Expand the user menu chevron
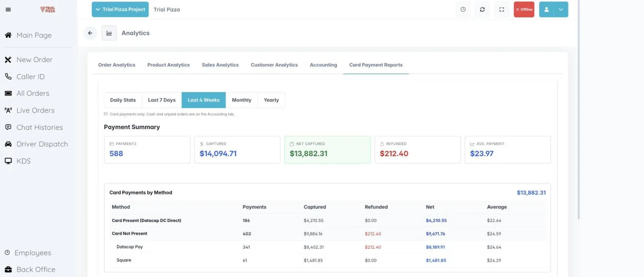Viewport: 644px width, 277px height. pyautogui.click(x=561, y=9)
